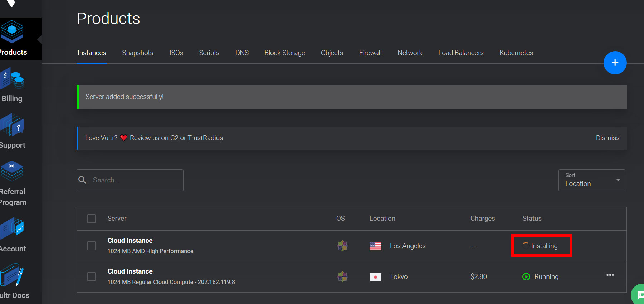Open the green chat widget

click(x=638, y=294)
